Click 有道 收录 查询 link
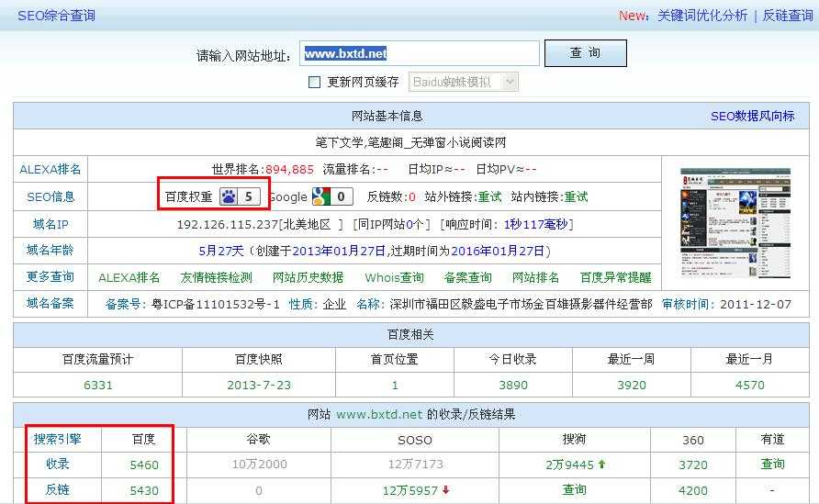 (772, 464)
